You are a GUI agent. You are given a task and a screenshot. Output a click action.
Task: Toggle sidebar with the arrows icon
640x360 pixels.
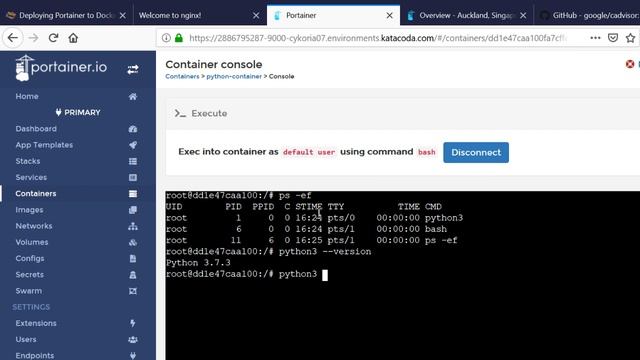pyautogui.click(x=133, y=69)
